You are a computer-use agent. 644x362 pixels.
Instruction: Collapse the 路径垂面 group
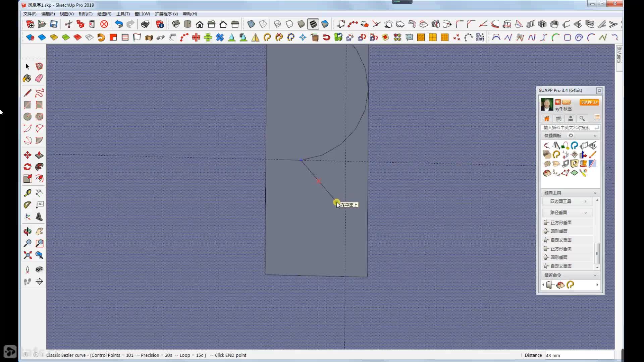568,213
